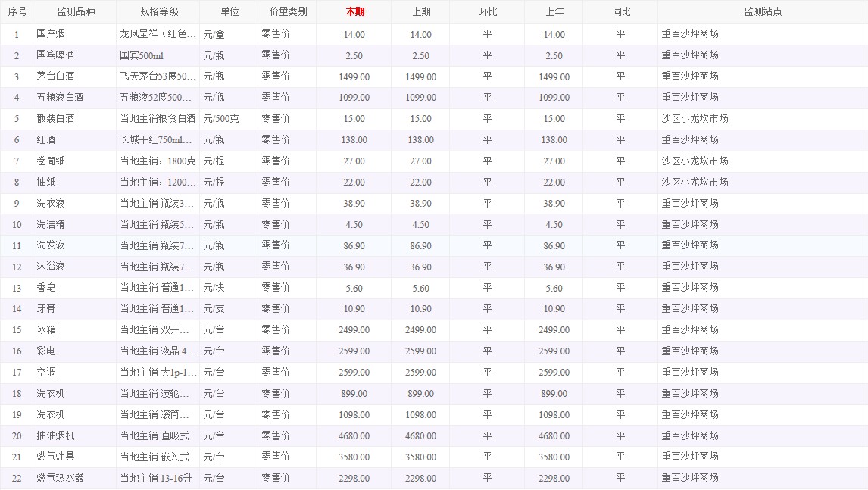Click the 价量类别 column header

tap(288, 11)
